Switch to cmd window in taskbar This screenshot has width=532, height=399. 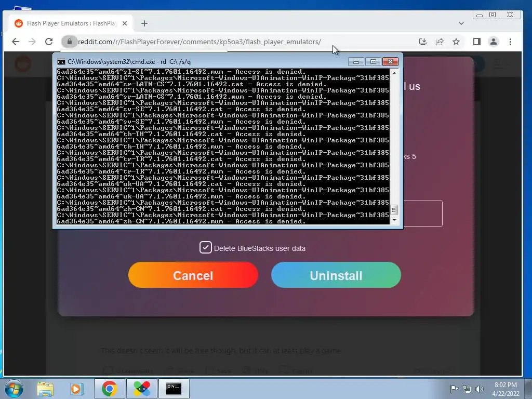coord(174,389)
